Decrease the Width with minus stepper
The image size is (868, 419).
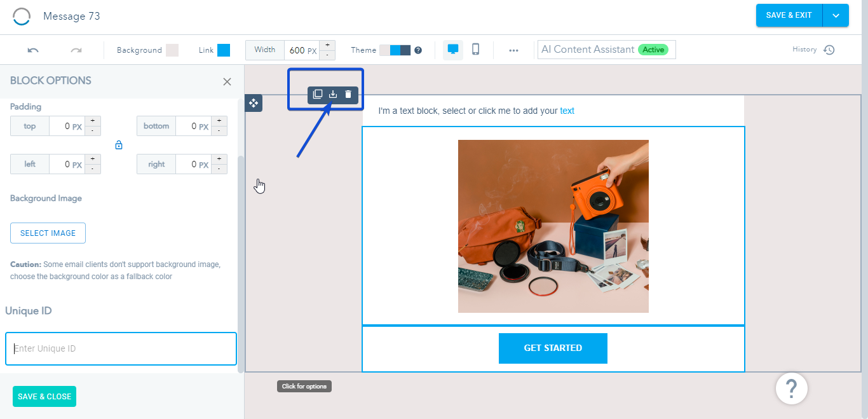pos(327,55)
